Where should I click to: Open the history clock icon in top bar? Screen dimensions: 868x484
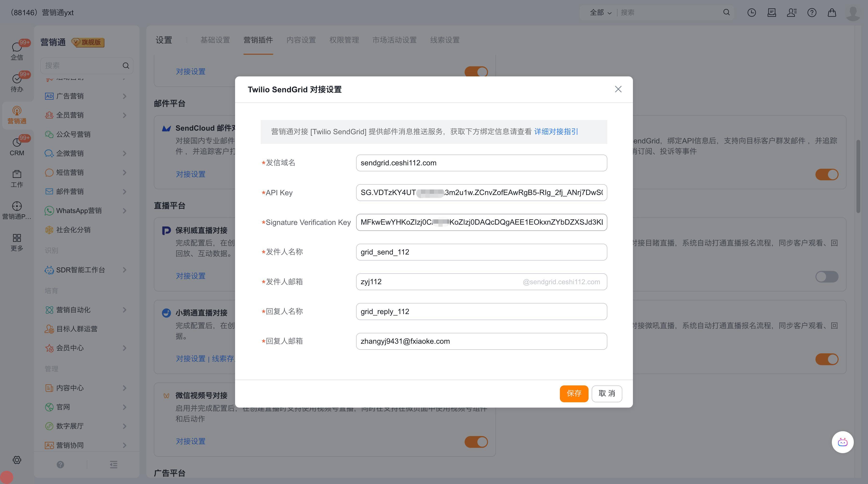[751, 13]
